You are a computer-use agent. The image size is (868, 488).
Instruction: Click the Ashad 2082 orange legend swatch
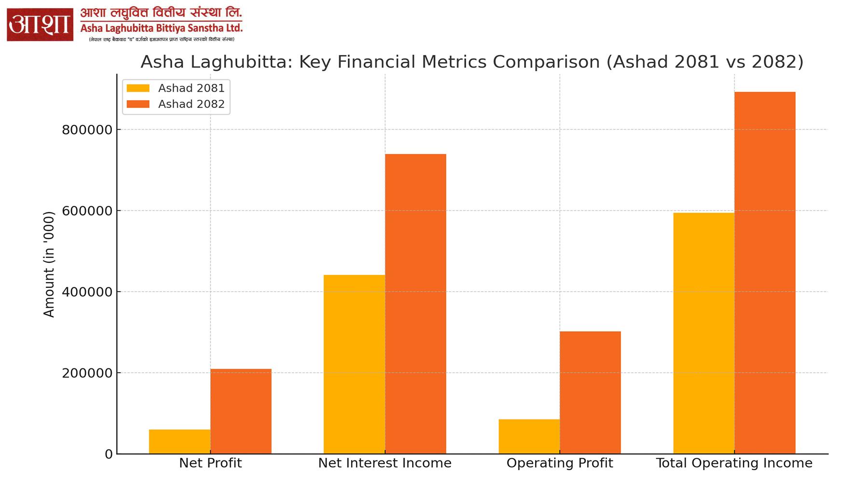point(138,104)
